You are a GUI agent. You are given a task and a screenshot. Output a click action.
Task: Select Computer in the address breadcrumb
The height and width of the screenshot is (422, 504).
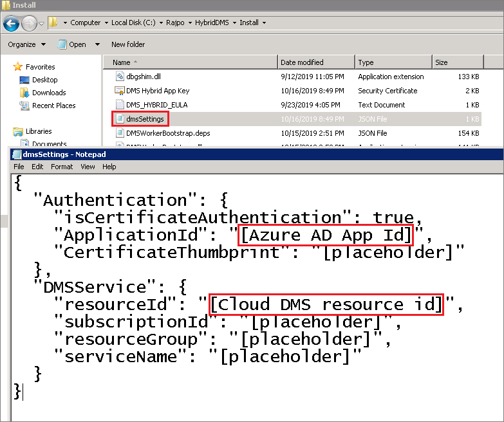point(85,23)
